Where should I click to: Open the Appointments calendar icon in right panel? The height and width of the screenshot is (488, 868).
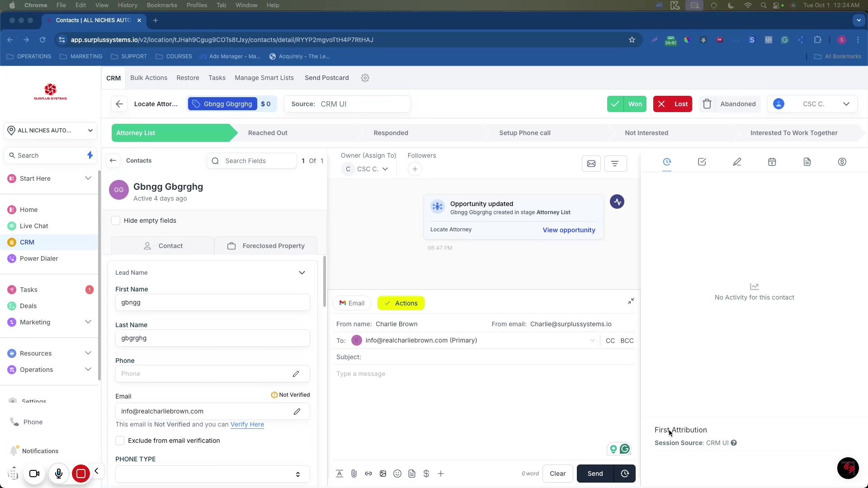[x=772, y=162]
